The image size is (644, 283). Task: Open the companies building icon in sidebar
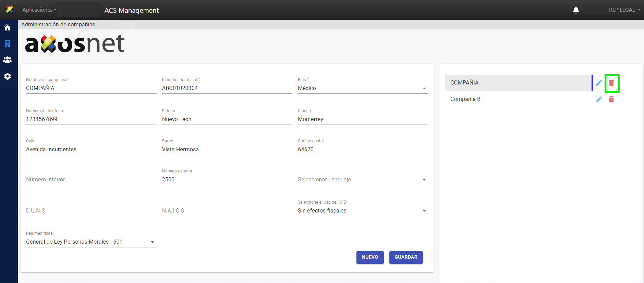[x=7, y=43]
